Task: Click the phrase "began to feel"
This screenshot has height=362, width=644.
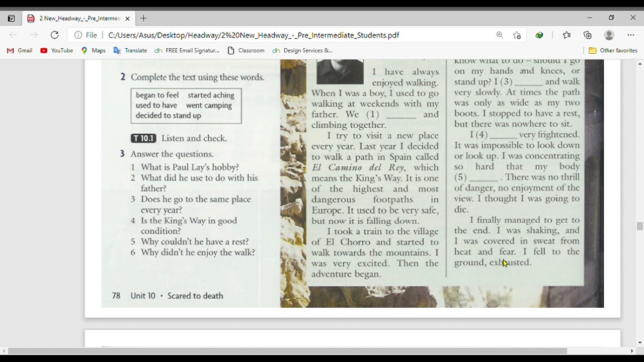Action: point(157,95)
